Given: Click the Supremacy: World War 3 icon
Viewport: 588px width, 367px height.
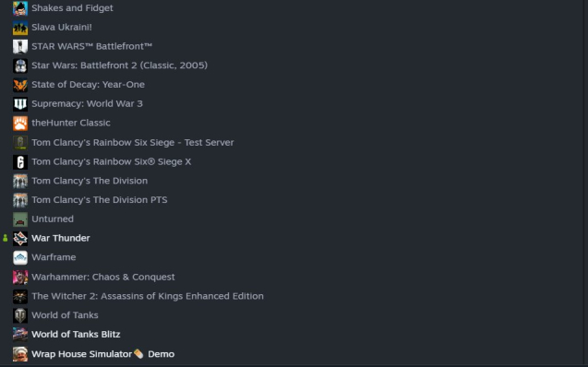Looking at the screenshot, I should coord(20,103).
